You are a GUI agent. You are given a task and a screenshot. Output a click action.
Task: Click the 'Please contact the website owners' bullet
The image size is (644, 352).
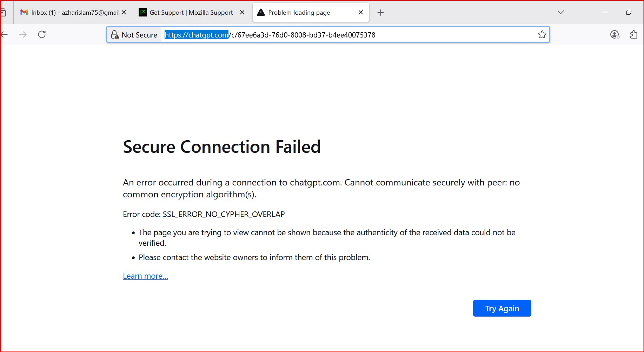(x=254, y=257)
